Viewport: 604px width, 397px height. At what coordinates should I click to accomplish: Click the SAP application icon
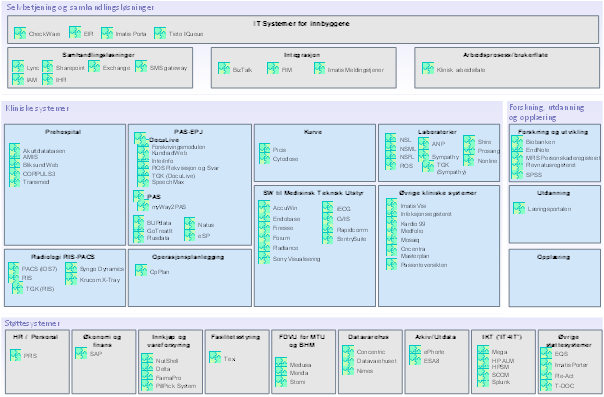coord(81,353)
